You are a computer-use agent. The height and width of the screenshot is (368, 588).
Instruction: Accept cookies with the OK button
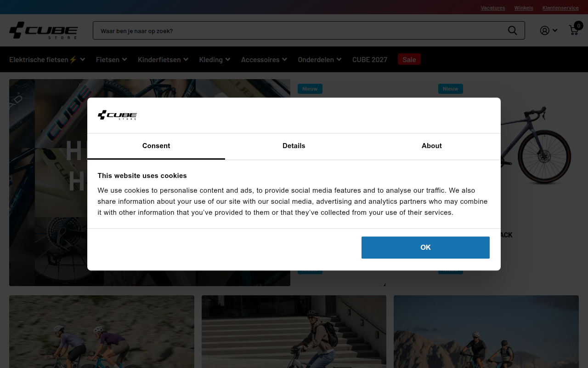pyautogui.click(x=425, y=247)
